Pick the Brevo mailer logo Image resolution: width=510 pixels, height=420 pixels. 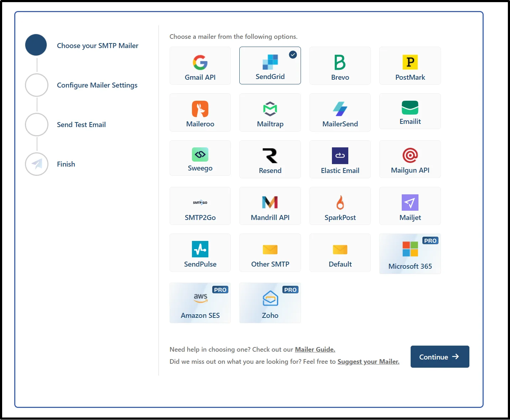pos(340,62)
